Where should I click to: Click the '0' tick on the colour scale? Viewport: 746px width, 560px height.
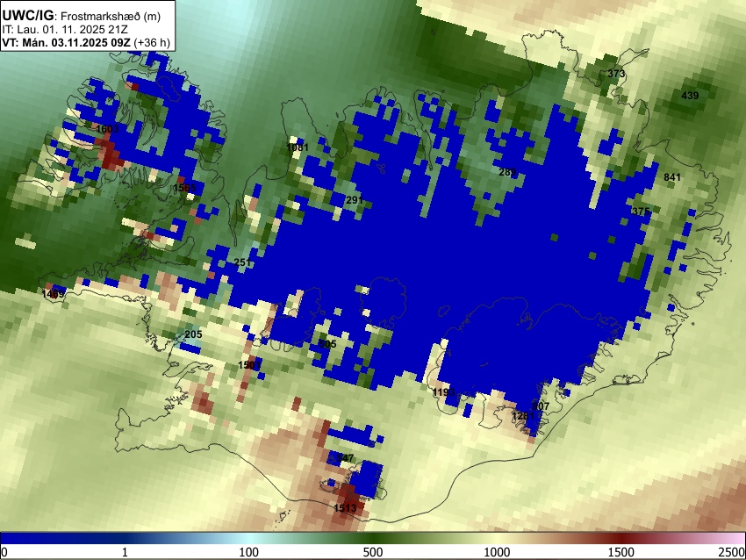point(4,552)
